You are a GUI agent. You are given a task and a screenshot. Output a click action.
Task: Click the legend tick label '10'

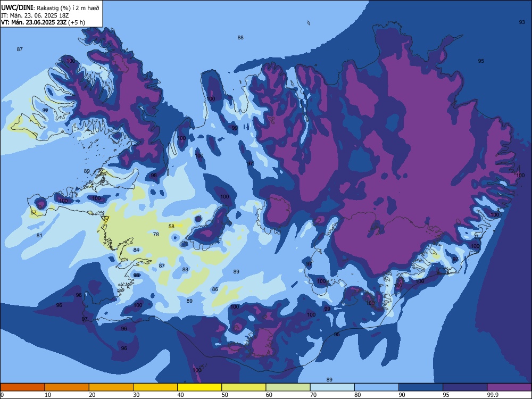point(48,395)
